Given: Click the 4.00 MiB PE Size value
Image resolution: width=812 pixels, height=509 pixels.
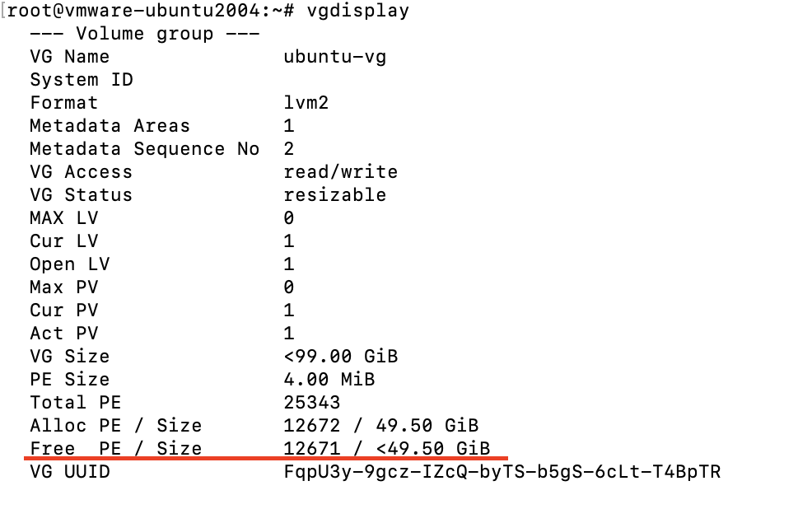Looking at the screenshot, I should [329, 380].
